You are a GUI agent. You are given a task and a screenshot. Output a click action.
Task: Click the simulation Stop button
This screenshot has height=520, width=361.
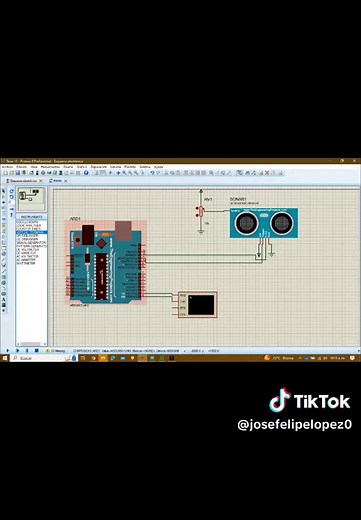[x=37, y=351]
